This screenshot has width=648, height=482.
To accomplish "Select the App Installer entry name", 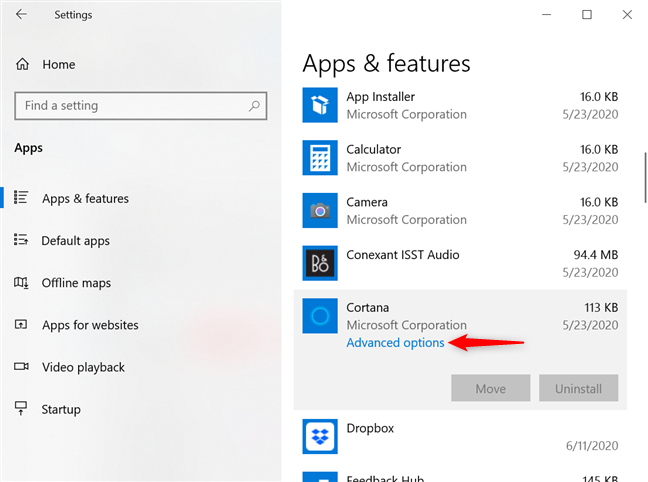I will click(380, 97).
